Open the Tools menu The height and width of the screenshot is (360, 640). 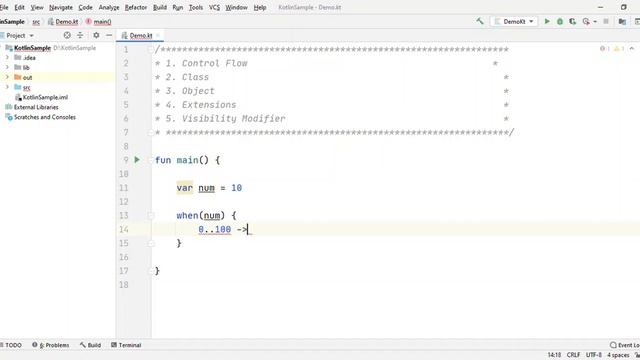pyautogui.click(x=196, y=7)
